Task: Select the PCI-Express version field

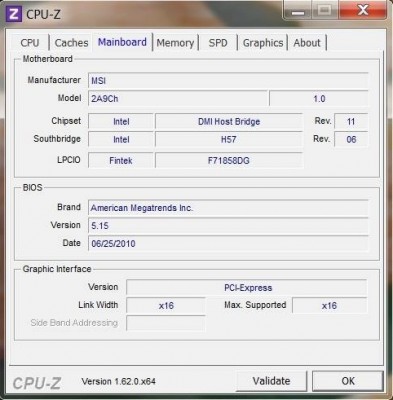Action: tap(247, 288)
